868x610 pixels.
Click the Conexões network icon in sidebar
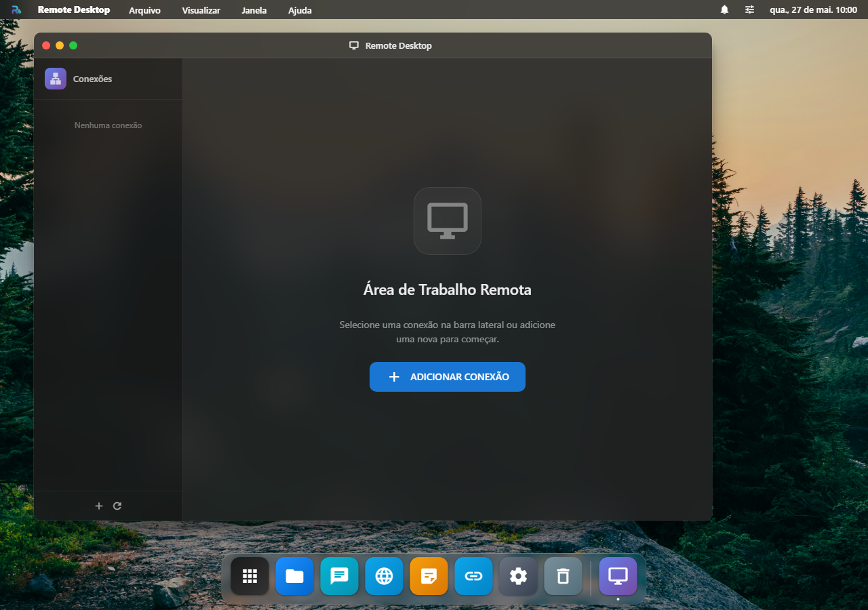pos(56,79)
